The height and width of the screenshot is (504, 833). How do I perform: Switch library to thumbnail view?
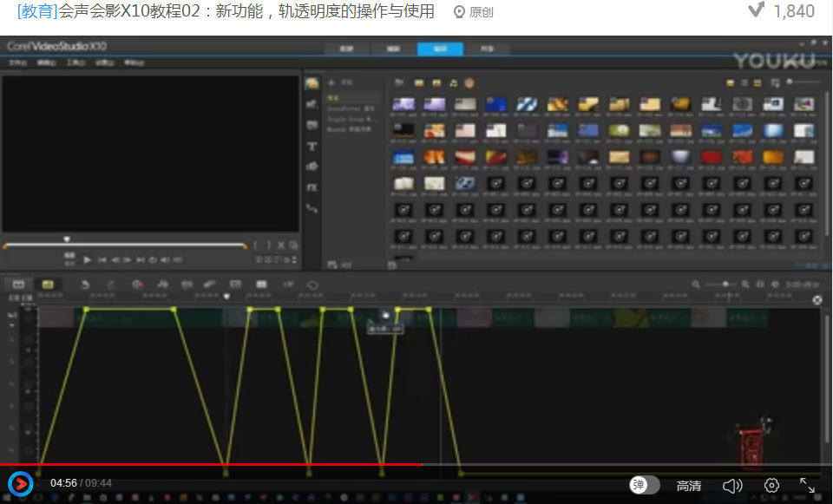758,83
